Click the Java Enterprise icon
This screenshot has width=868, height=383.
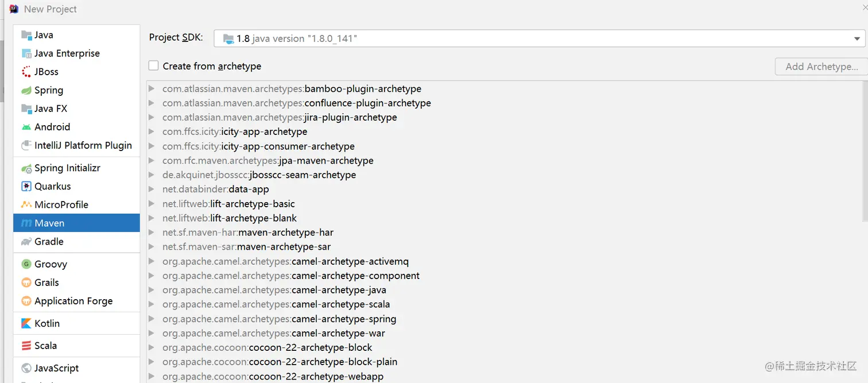click(x=26, y=53)
